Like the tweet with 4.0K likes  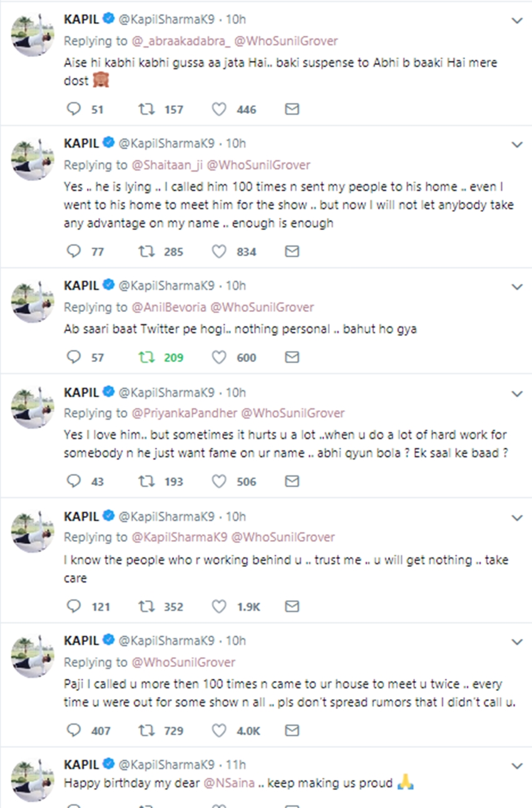tap(218, 730)
